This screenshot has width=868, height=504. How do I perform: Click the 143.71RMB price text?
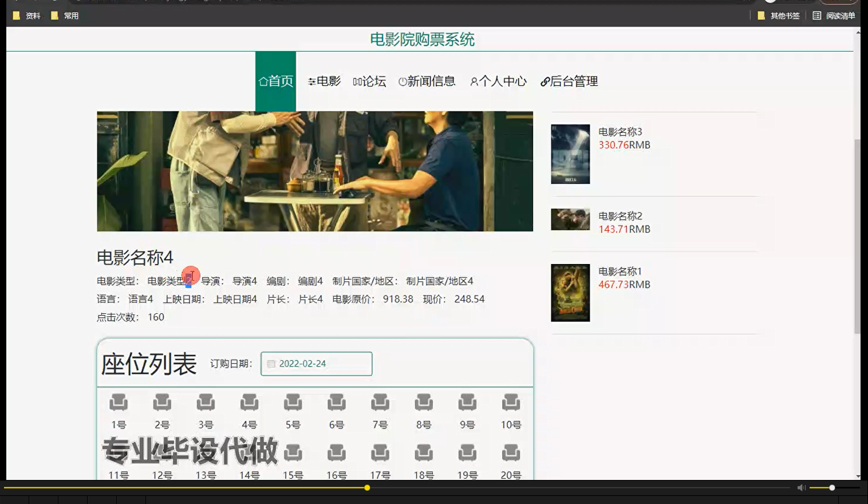(625, 229)
